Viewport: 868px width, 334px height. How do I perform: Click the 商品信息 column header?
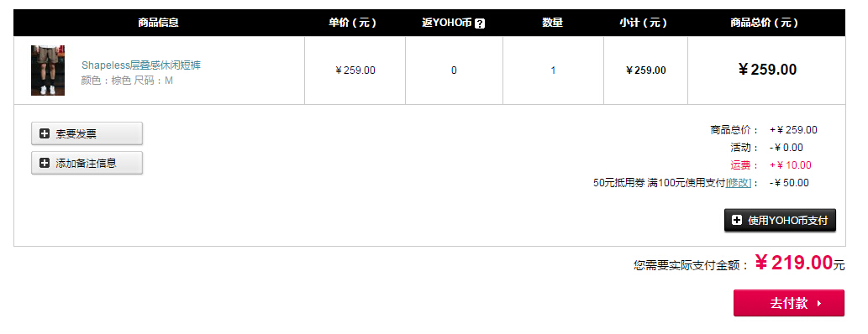click(x=158, y=23)
